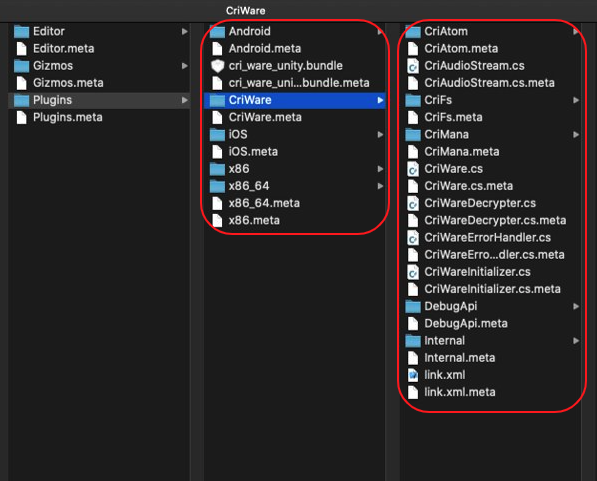Select the cri_ware_uni...bundle.meta file name
This screenshot has width=597, height=481.
point(299,83)
